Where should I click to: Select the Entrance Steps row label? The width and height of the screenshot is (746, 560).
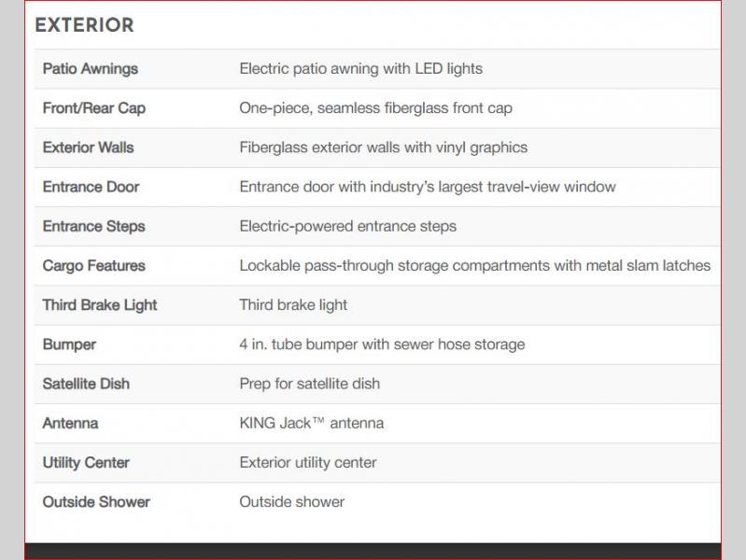pos(93,226)
